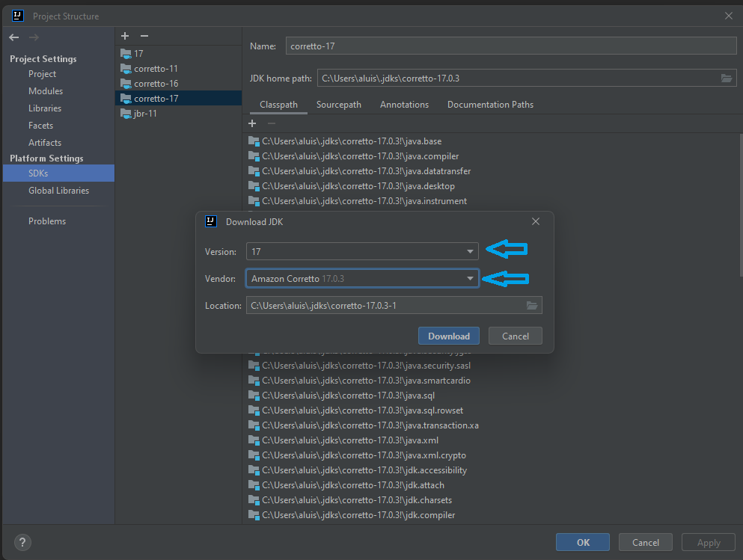Image resolution: width=743 pixels, height=560 pixels.
Task: Click the folder icon of java.compiler entry
Action: [254, 156]
